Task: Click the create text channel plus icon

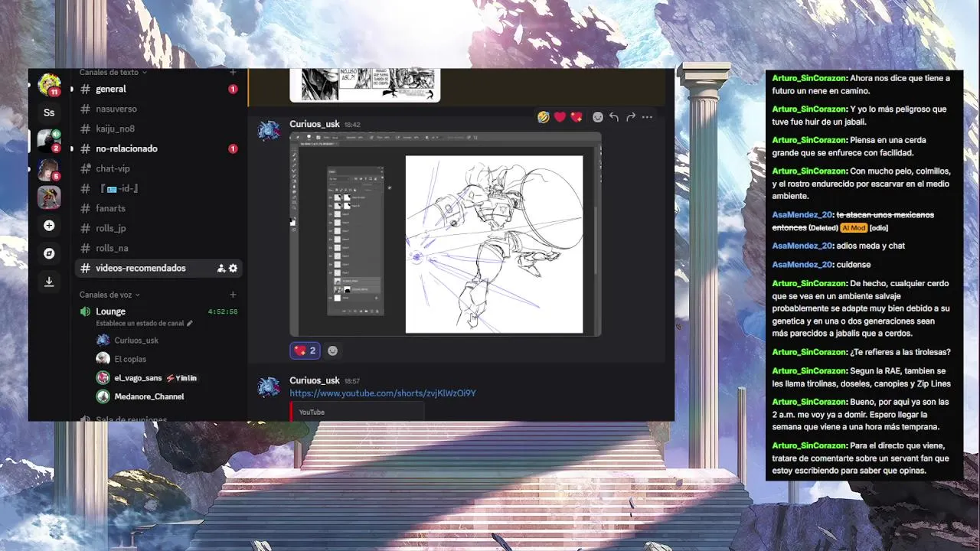Action: point(233,72)
